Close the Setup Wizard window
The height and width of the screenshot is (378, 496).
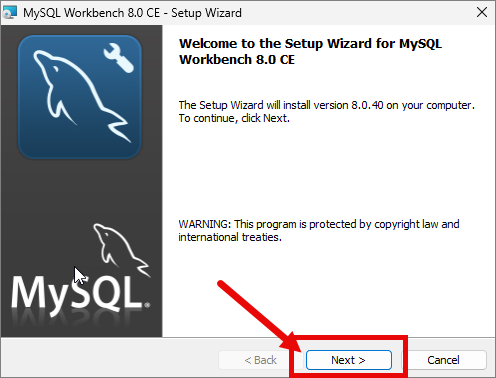tap(482, 13)
